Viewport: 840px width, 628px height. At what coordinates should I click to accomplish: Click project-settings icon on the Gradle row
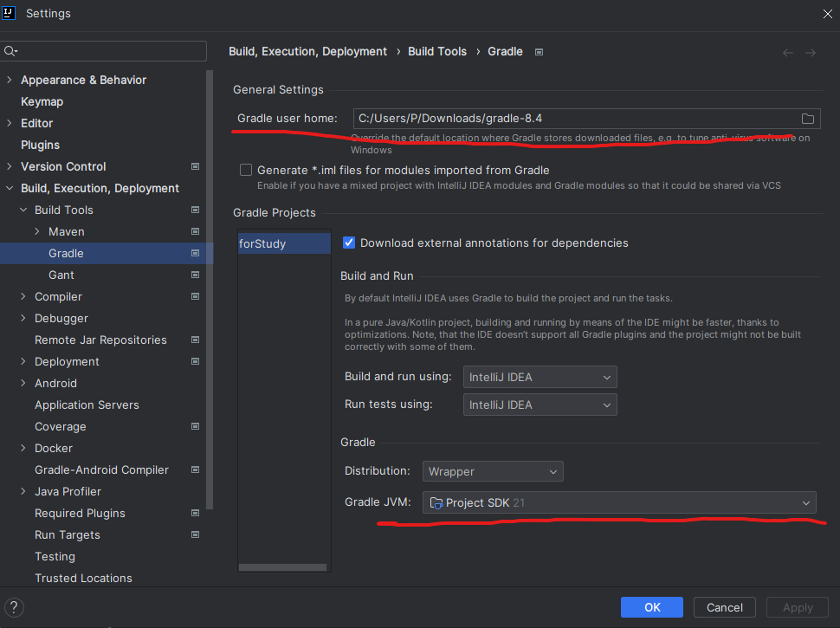pyautogui.click(x=196, y=254)
